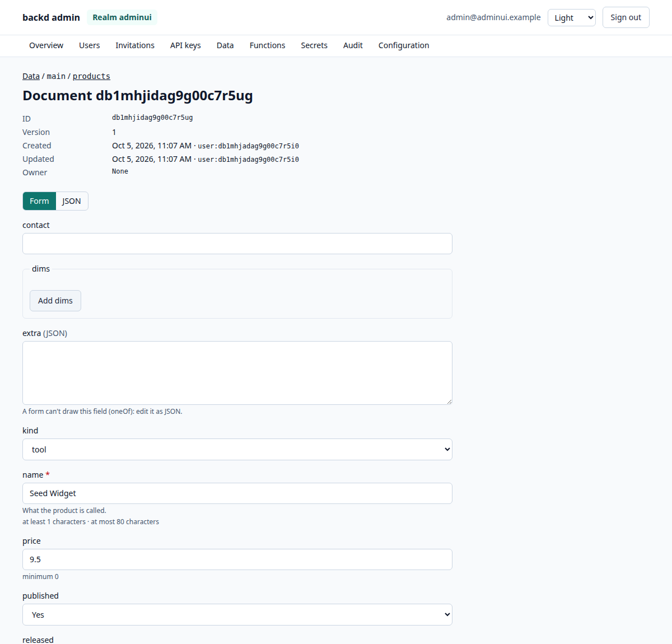Go to the Users section
This screenshot has width=672, height=644.
click(x=90, y=45)
